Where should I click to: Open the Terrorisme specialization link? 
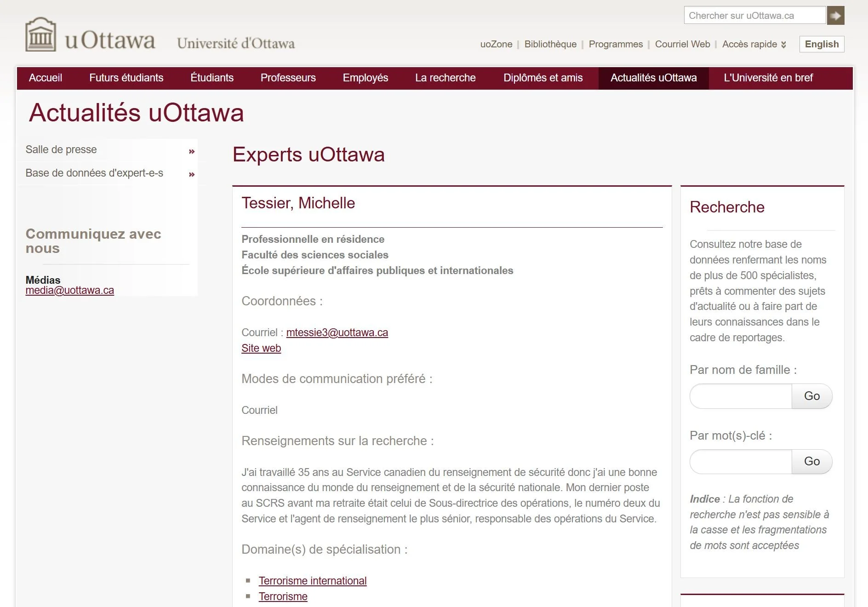pyautogui.click(x=283, y=596)
